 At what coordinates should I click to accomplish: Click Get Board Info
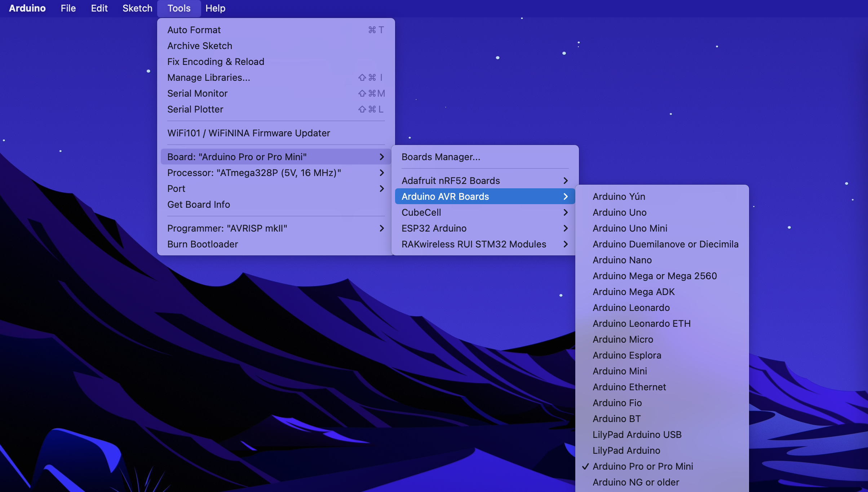198,205
